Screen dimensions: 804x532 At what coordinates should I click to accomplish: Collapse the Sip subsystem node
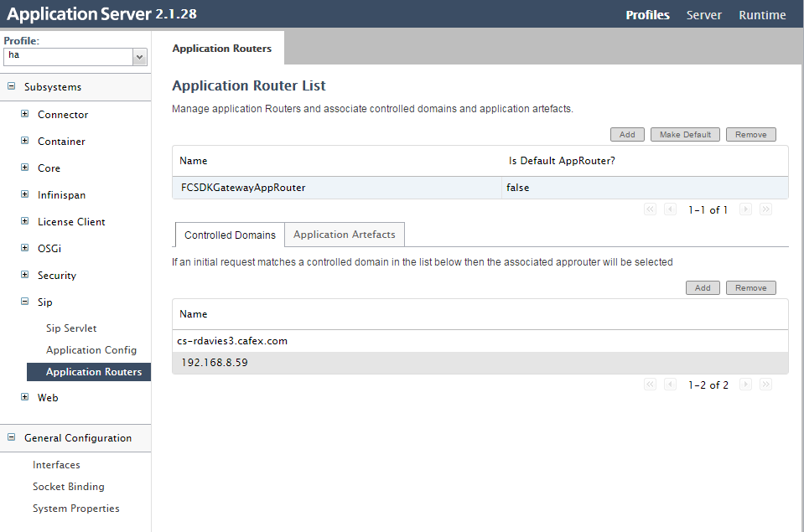[24, 302]
